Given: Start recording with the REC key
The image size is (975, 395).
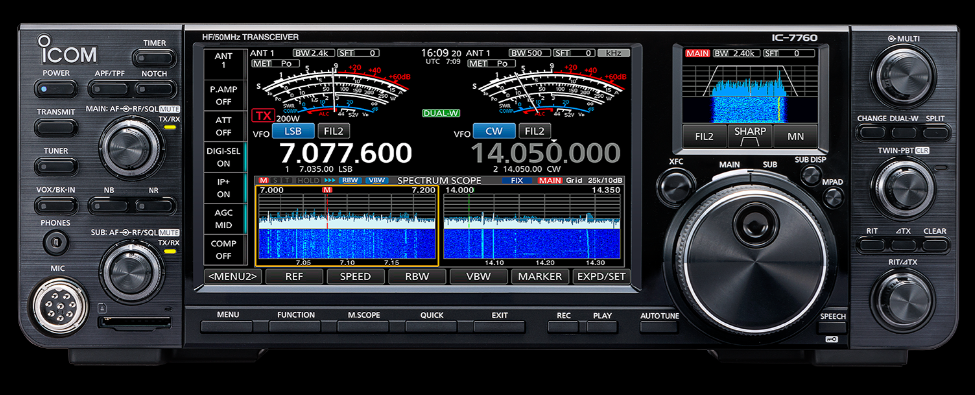Looking at the screenshot, I should point(563,327).
